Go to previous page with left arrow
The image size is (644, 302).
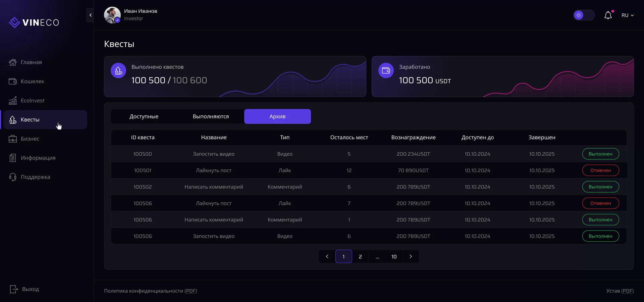[x=327, y=257]
